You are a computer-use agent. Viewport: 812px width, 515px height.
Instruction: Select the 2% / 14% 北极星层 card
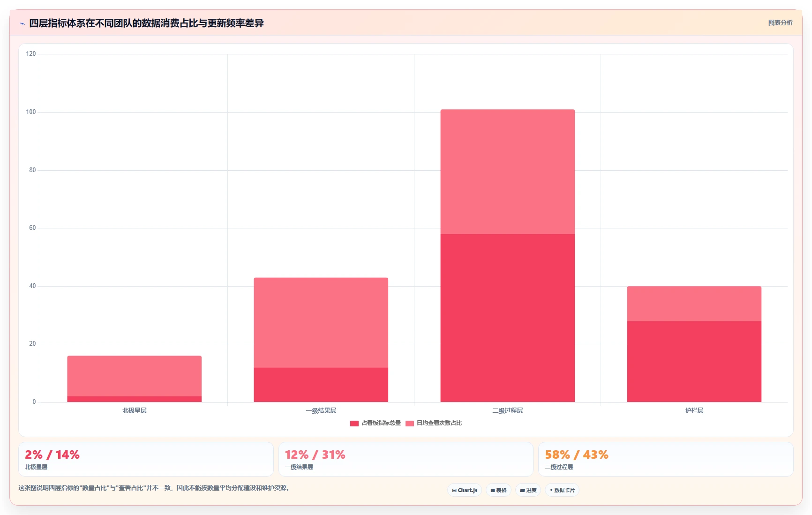(x=146, y=459)
